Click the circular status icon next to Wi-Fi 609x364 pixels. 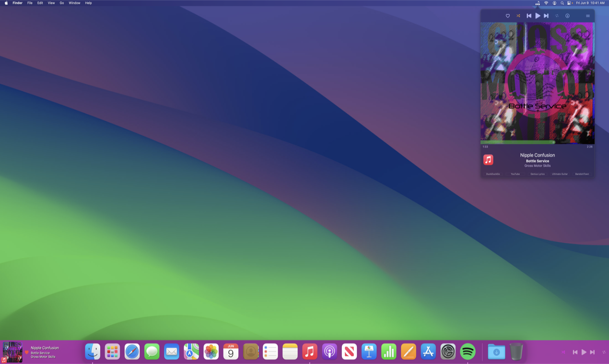(554, 3)
